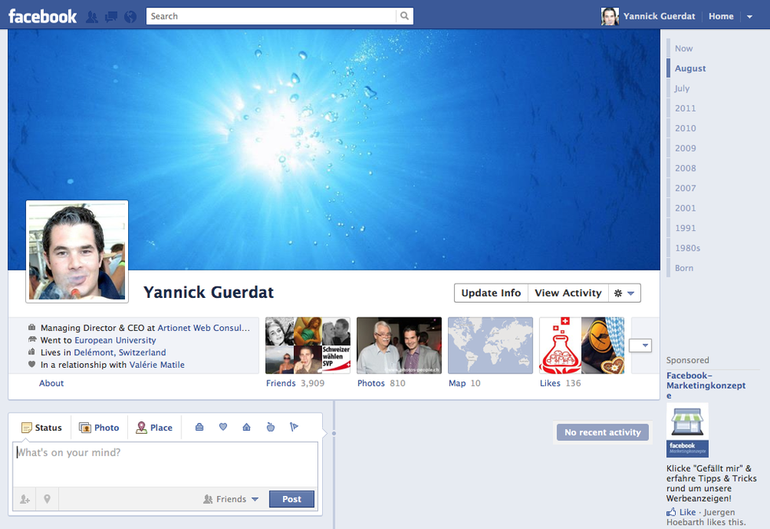Jump to 2008 on the timeline
This screenshot has height=529, width=770.
[x=685, y=168]
